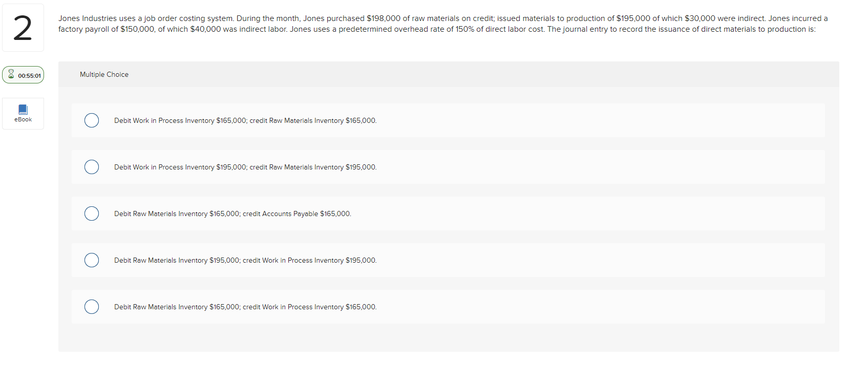Click the hourglass timer icon
The image size is (868, 383).
tap(10, 75)
